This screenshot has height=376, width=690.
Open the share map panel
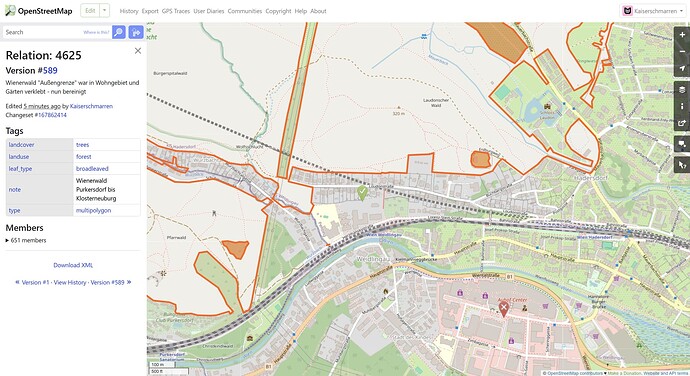click(x=682, y=123)
